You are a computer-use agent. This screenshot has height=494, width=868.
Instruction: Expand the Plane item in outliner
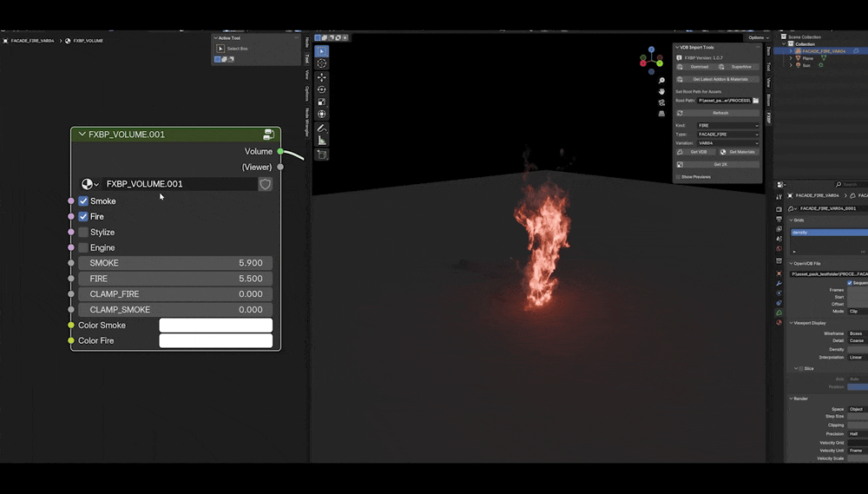(791, 58)
